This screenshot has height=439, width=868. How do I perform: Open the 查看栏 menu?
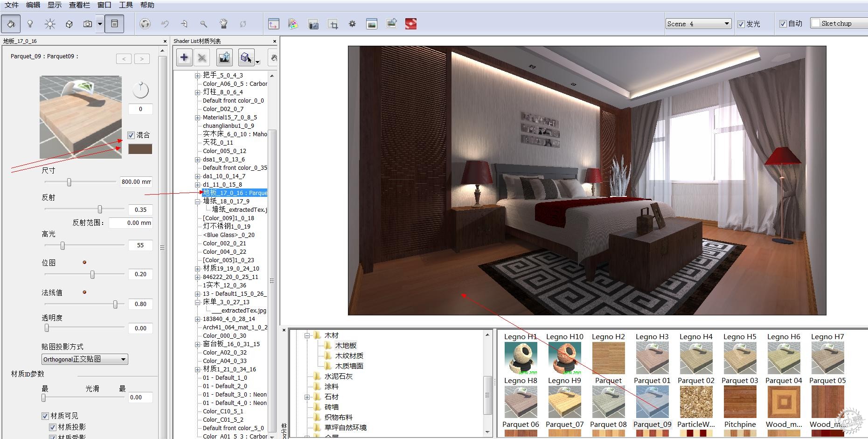pyautogui.click(x=80, y=5)
